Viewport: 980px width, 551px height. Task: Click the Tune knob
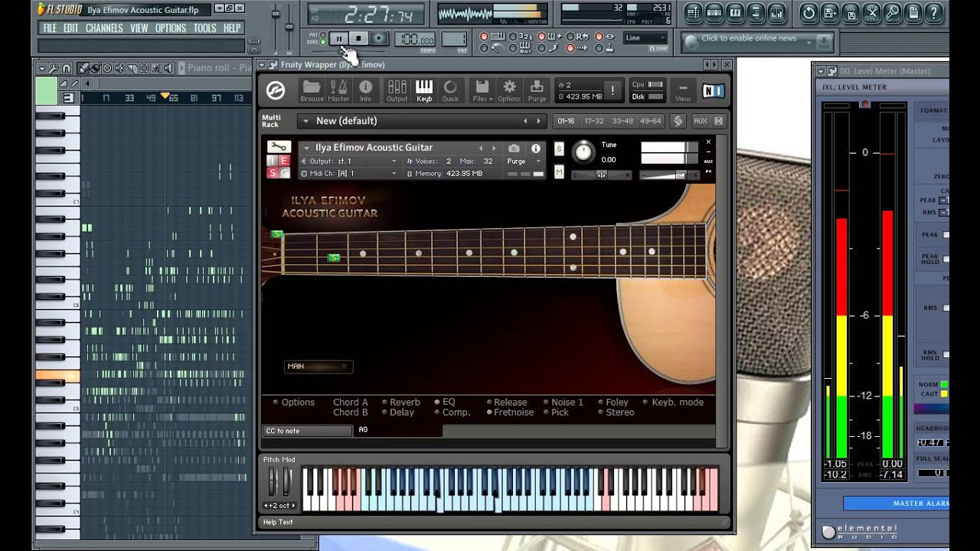coord(583,152)
